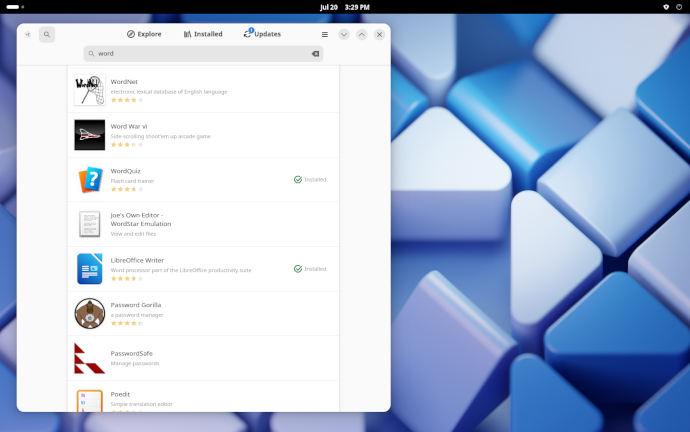Click Word War vi star rating
The width and height of the screenshot is (690, 432).
[127, 144]
